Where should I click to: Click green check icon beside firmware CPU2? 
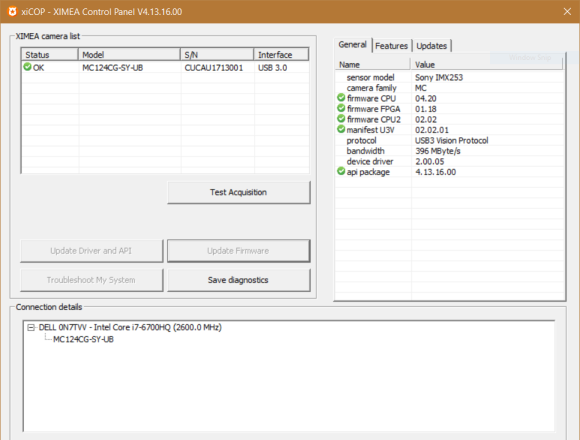click(x=341, y=119)
